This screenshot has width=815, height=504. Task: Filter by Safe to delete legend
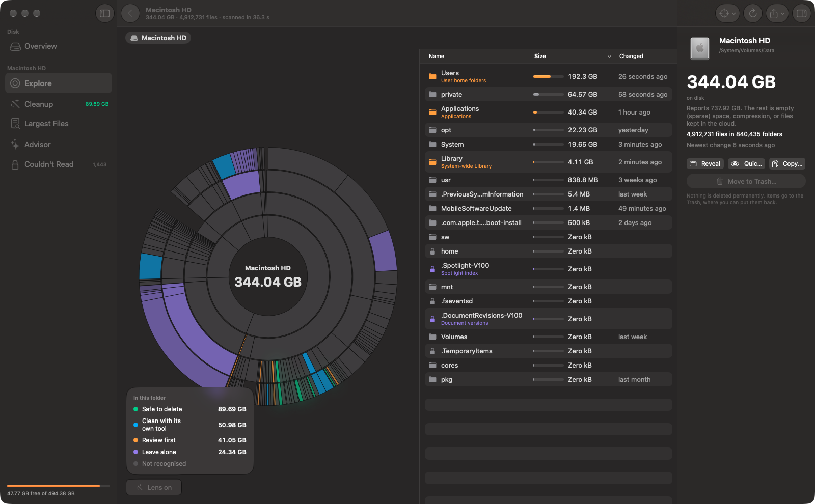point(190,409)
